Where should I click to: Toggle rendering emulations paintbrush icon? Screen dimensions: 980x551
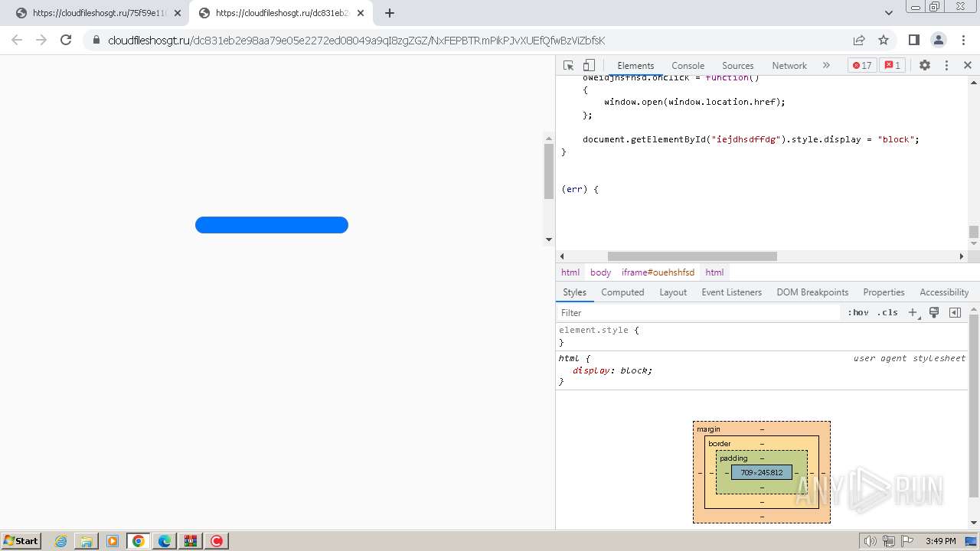934,312
